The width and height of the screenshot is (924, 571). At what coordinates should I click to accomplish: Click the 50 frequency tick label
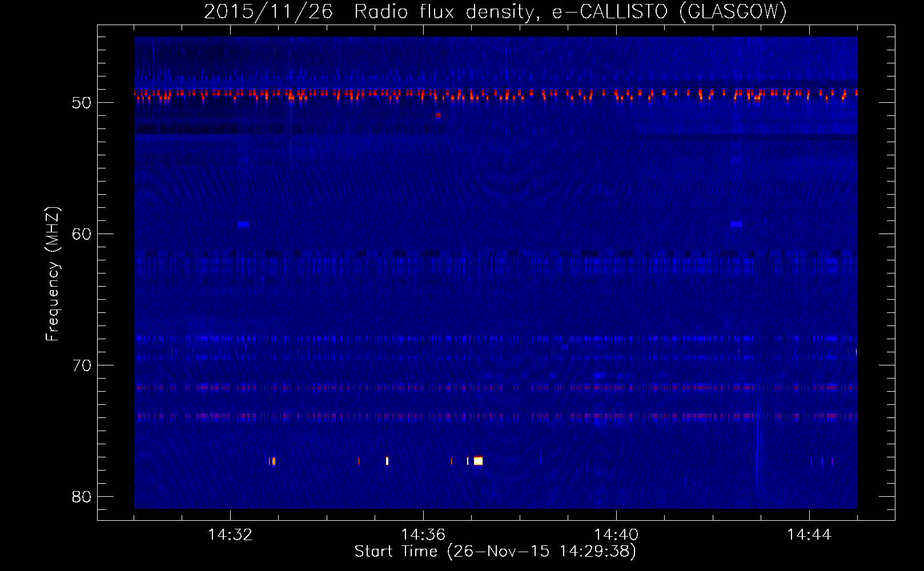pyautogui.click(x=82, y=103)
